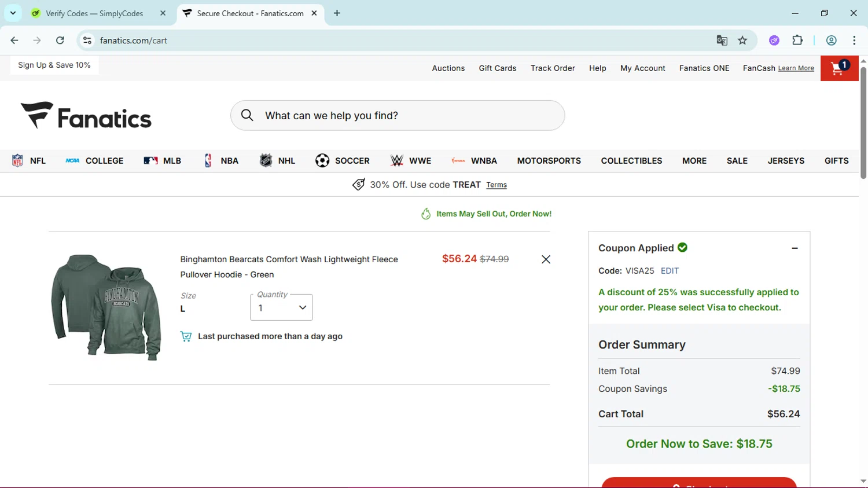Go forward in browser history
Screen dimensions: 868x488
tap(37, 41)
